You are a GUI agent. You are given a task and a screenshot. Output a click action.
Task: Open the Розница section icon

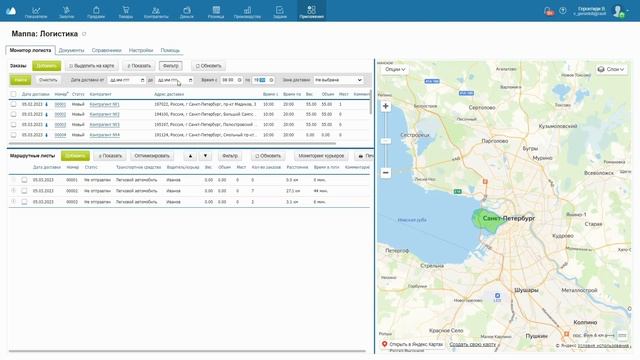coord(216,11)
